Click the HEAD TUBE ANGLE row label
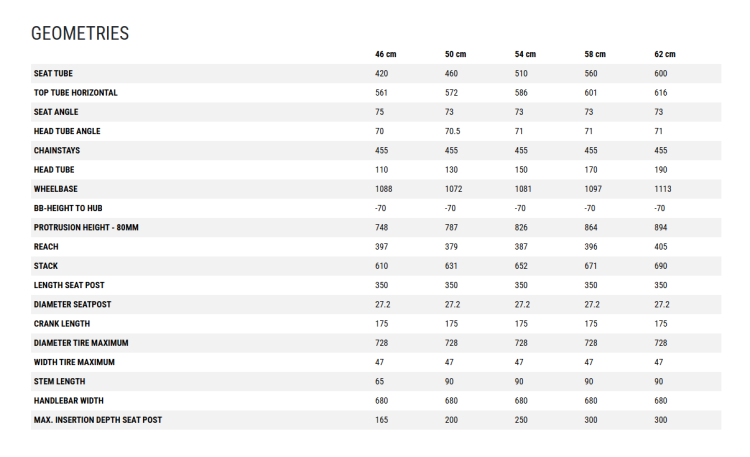The image size is (750, 457). click(67, 131)
